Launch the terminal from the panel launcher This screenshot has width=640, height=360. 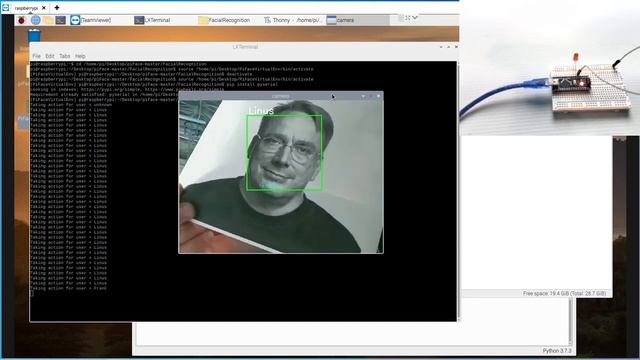point(61,20)
